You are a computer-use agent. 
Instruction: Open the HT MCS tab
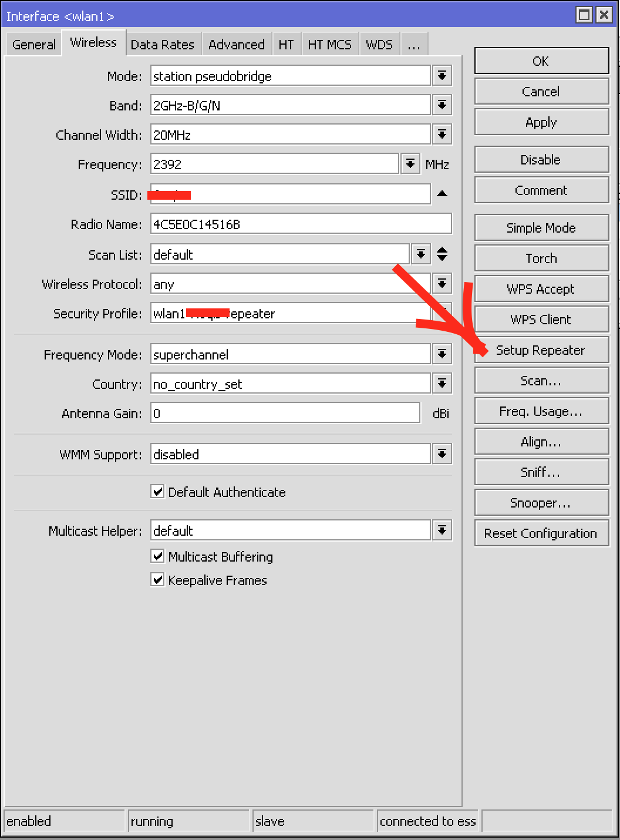tap(330, 43)
